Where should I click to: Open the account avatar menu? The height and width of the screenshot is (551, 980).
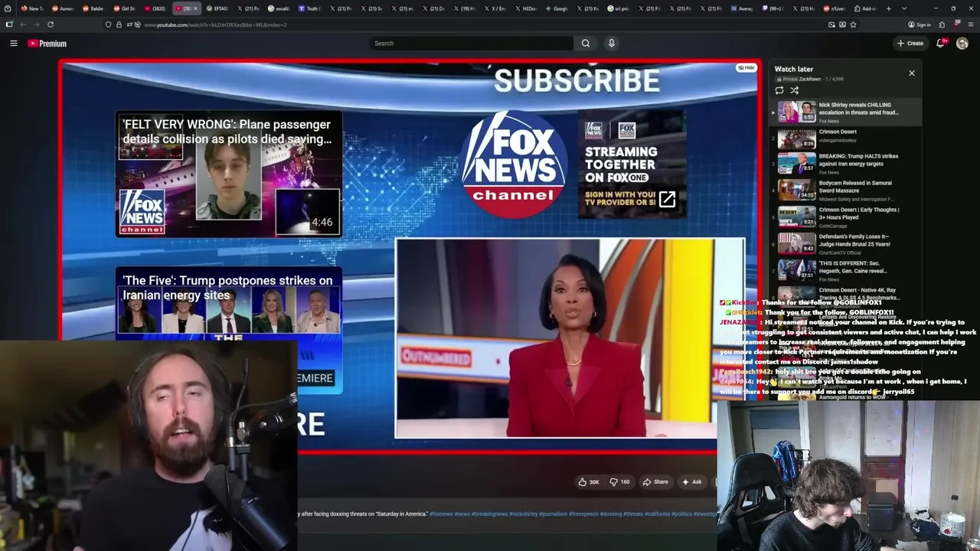(x=962, y=44)
